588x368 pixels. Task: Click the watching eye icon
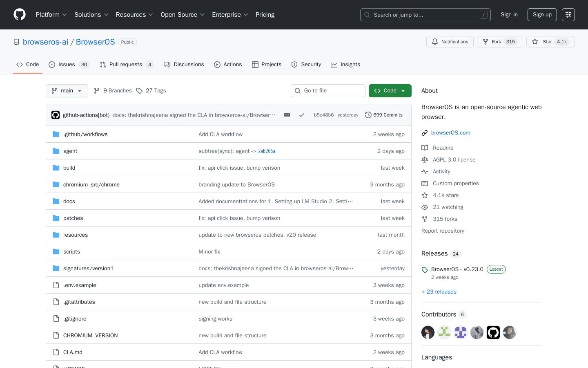pos(425,207)
